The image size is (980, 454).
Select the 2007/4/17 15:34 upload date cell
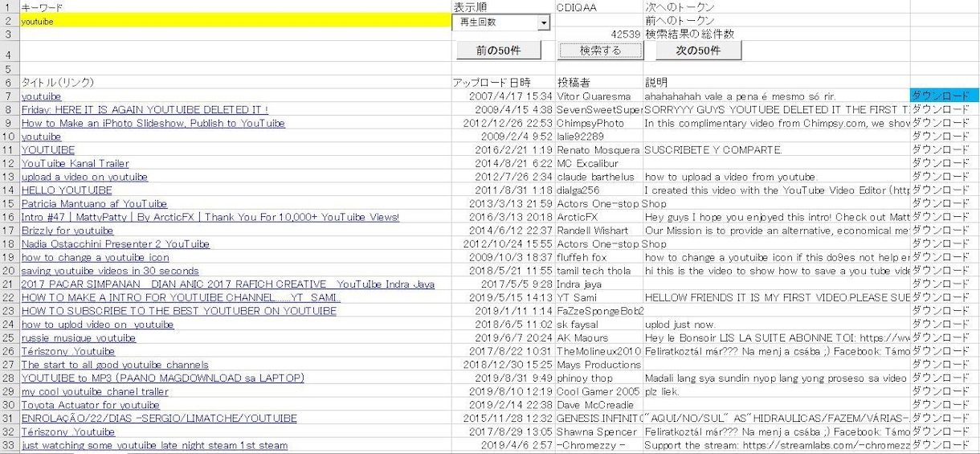coord(503,96)
